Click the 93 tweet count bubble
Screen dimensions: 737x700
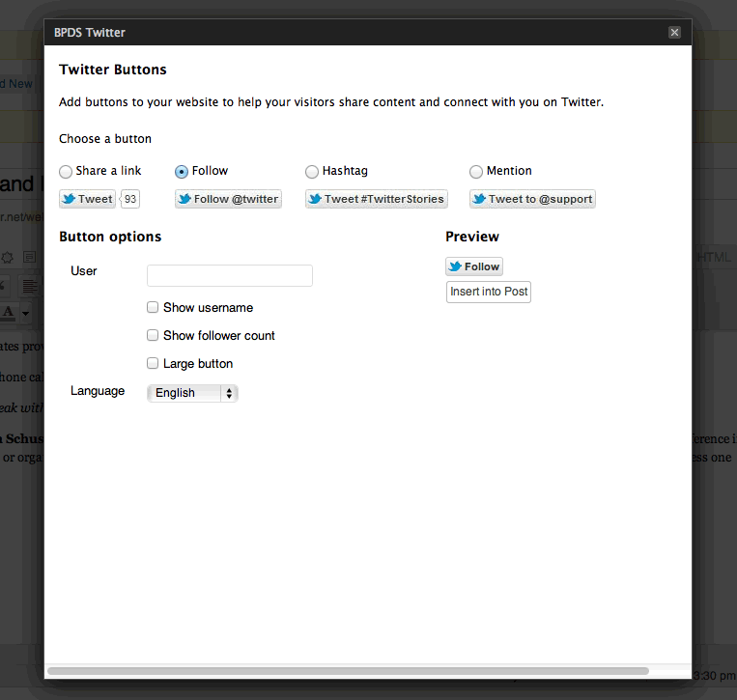pyautogui.click(x=130, y=199)
